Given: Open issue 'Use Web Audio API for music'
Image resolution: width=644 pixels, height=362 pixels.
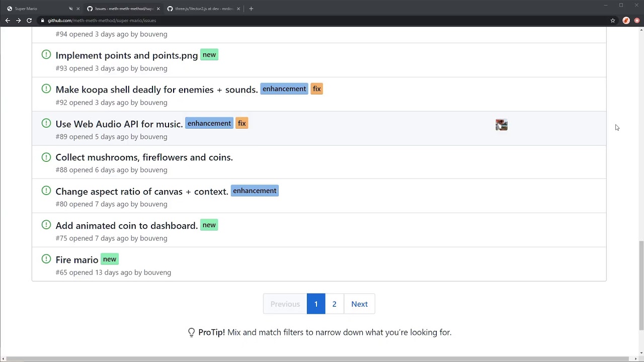Looking at the screenshot, I should [119, 124].
